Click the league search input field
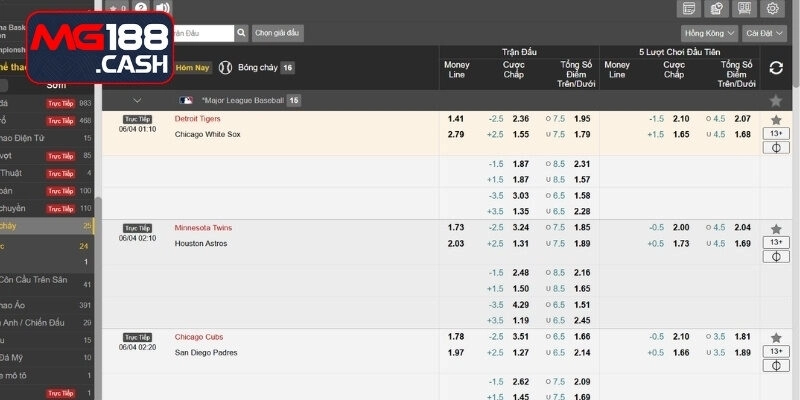Viewport: 800px width, 400px height. click(x=202, y=33)
